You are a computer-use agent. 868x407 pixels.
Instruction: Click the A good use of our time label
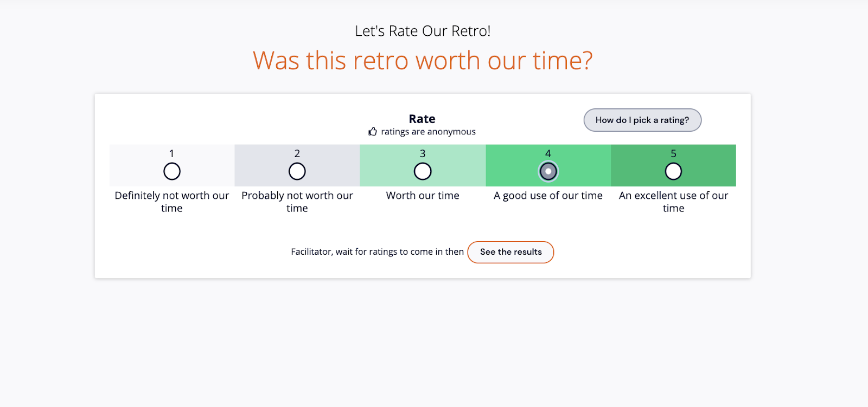click(548, 195)
